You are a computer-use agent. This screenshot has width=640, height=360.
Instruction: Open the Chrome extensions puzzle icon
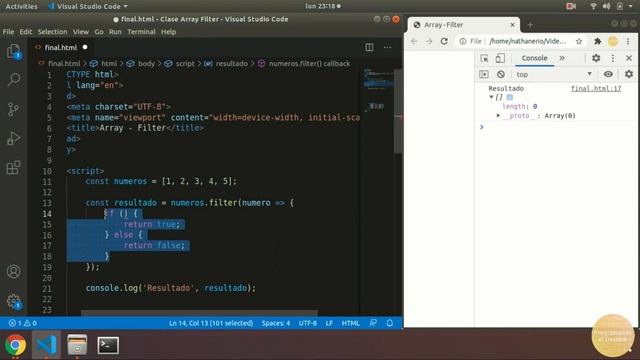pos(598,41)
